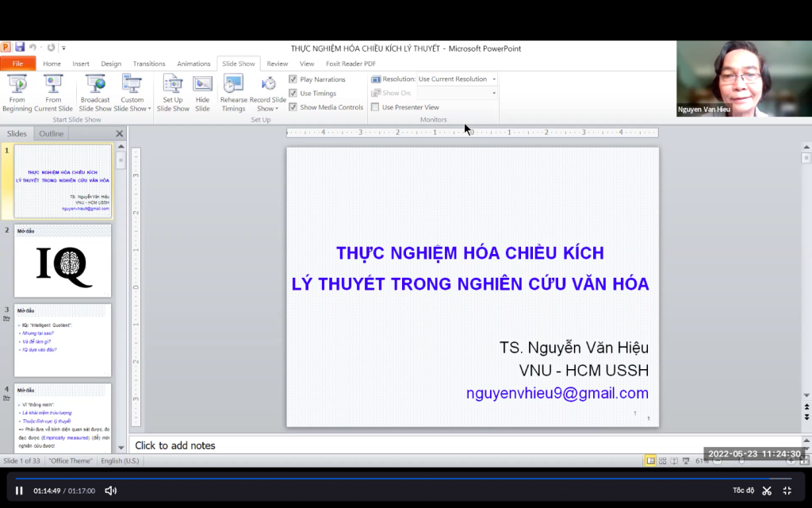Click thumbnail pane scroll up arrow
Viewport: 812px width, 508px height.
pos(121,146)
